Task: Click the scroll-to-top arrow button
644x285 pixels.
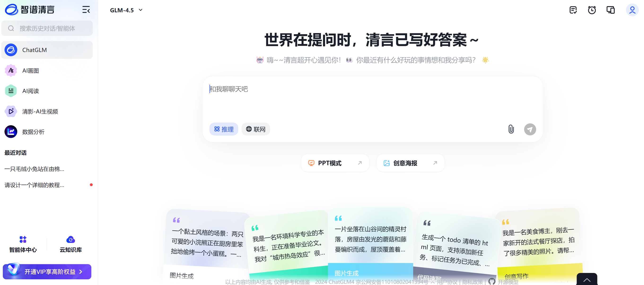Action: (587, 280)
